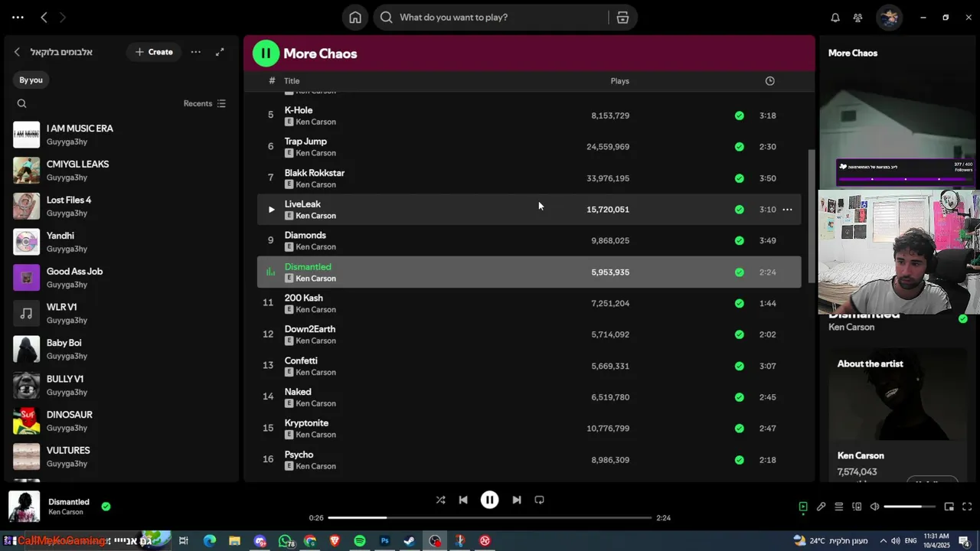This screenshot has width=980, height=551.
Task: Open the user profile avatar
Action: click(889, 18)
